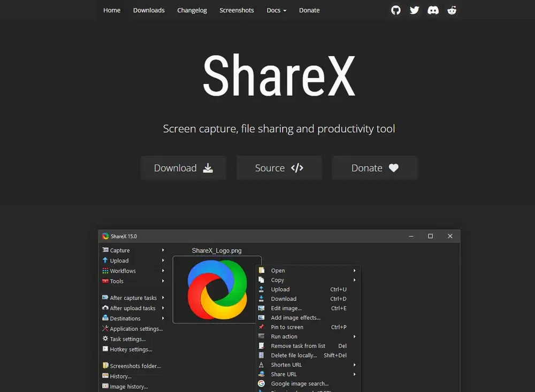
Task: Click the large Donate button with heart
Action: pyautogui.click(x=374, y=168)
